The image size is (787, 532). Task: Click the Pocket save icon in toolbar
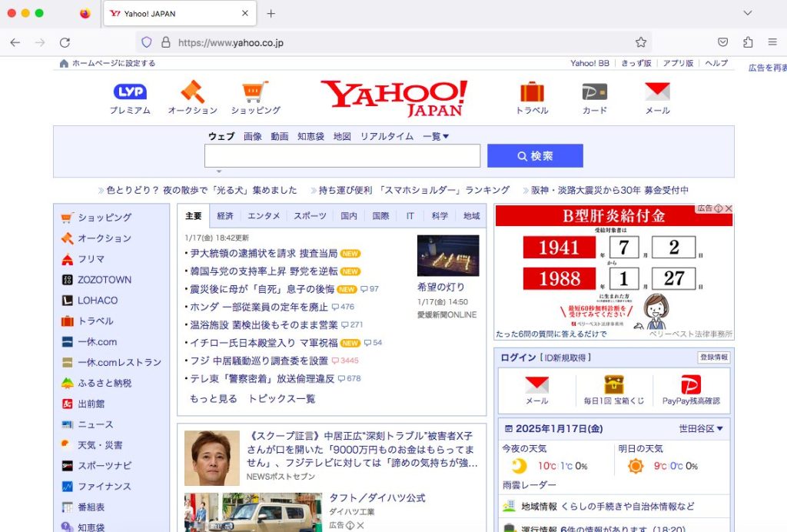722,42
